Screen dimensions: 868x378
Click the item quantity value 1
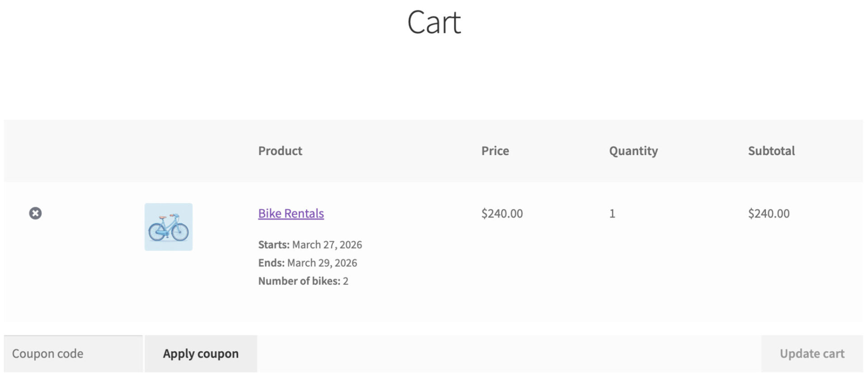tap(612, 213)
